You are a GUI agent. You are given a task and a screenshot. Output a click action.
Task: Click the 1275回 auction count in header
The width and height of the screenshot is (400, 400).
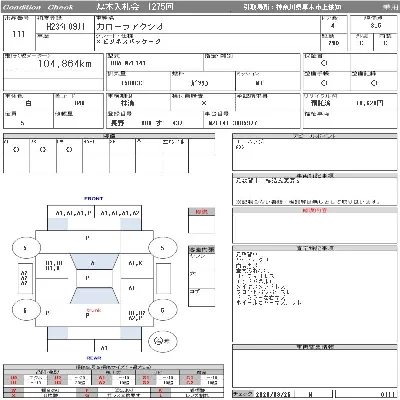pos(160,7)
